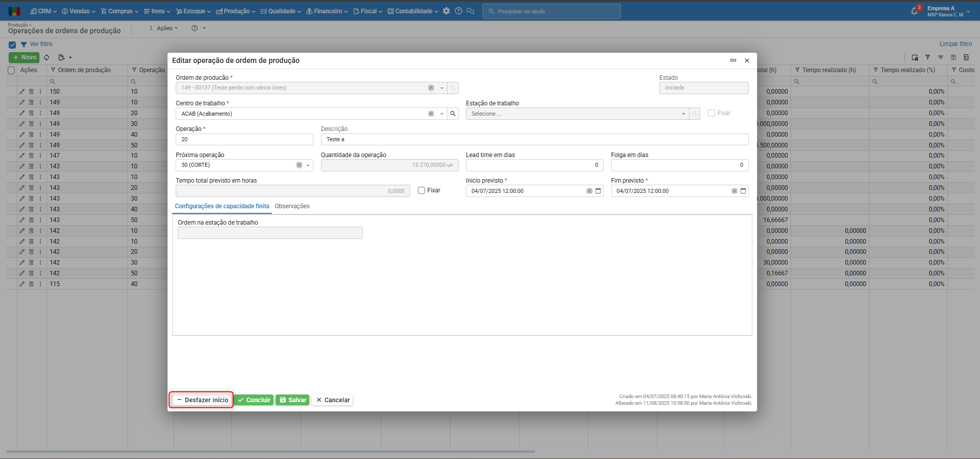Viewport: 980px width, 459px height.
Task: Open the column chooser icon in grid toolbar
Action: click(x=915, y=57)
